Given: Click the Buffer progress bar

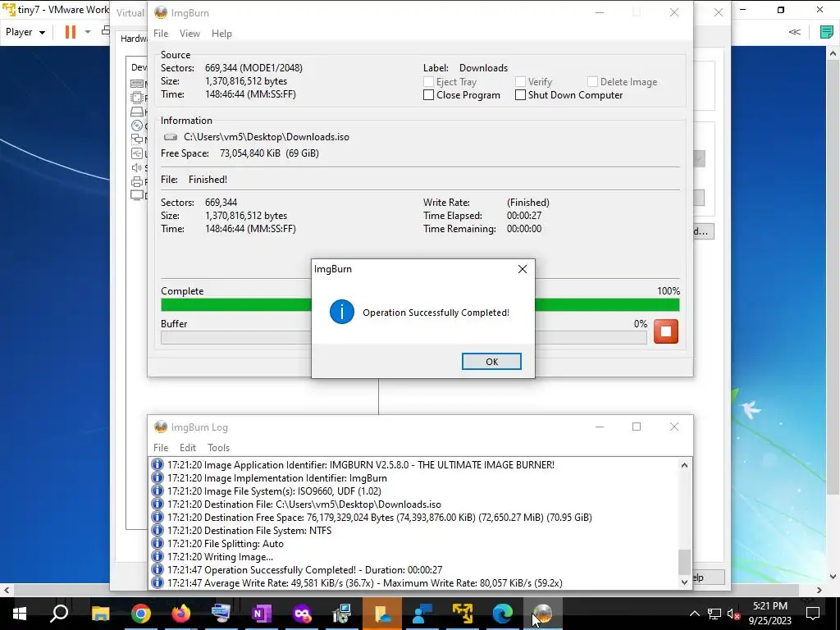Looking at the screenshot, I should (x=404, y=337).
